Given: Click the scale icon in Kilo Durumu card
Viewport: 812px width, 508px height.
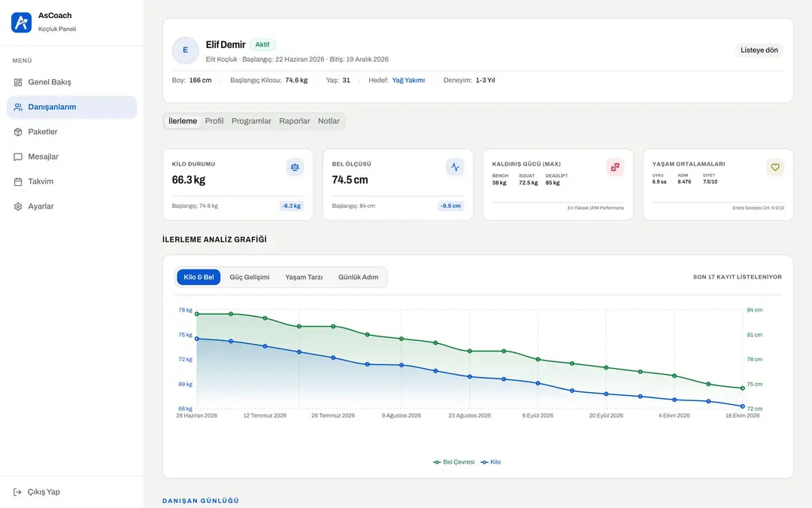Looking at the screenshot, I should [x=295, y=167].
